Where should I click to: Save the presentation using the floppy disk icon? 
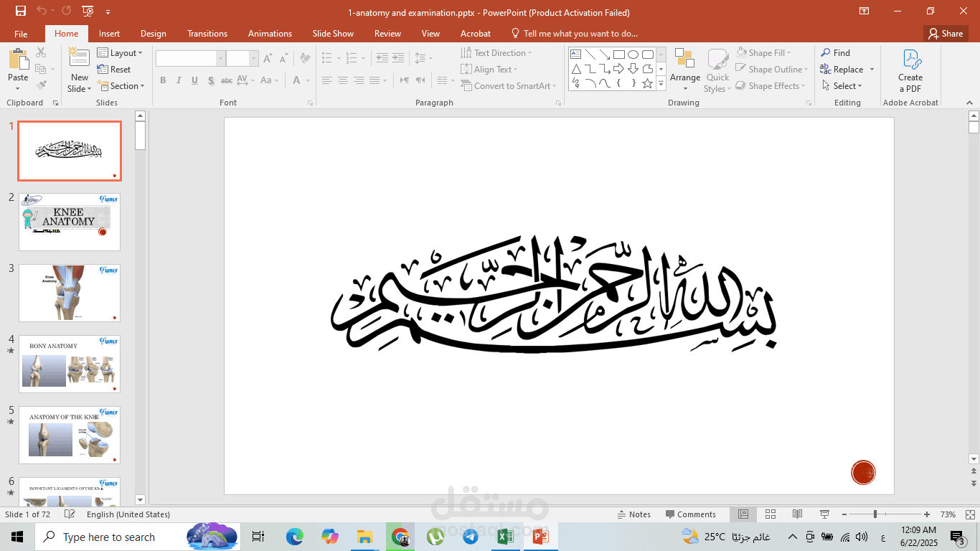click(x=21, y=11)
